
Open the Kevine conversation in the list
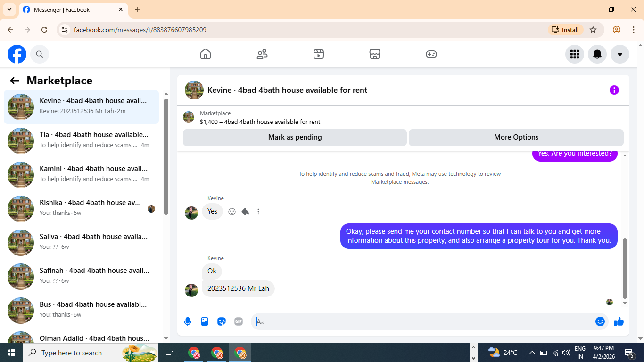pyautogui.click(x=82, y=107)
